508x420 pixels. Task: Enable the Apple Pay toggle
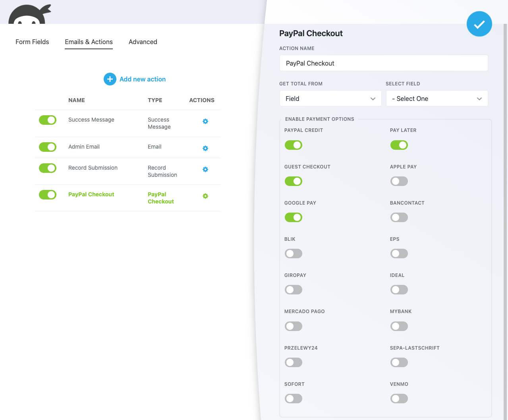click(x=399, y=181)
